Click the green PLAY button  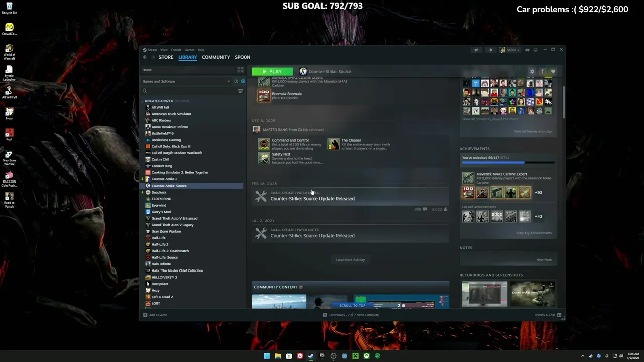tap(272, 71)
